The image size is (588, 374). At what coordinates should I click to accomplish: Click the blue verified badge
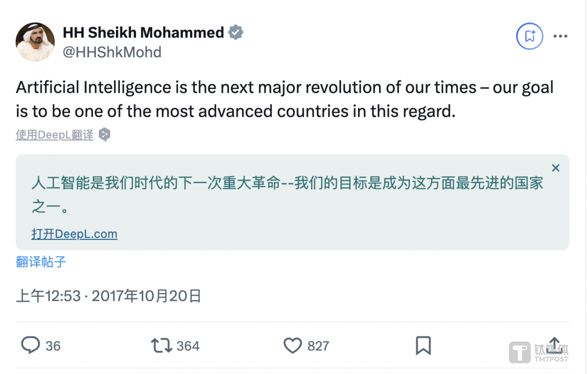click(236, 32)
